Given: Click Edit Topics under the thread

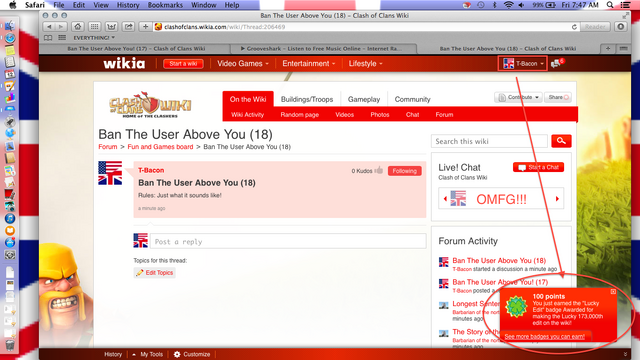Looking at the screenshot, I should pyautogui.click(x=155, y=273).
